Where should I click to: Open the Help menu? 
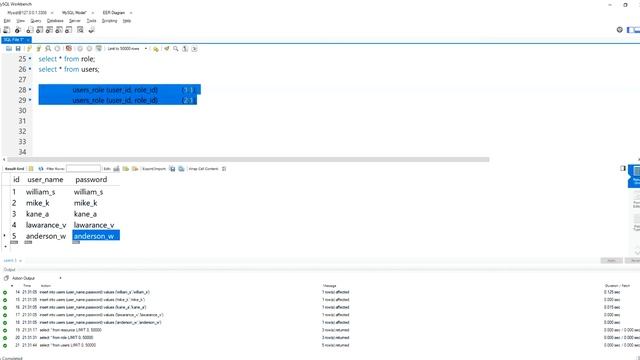127,20
